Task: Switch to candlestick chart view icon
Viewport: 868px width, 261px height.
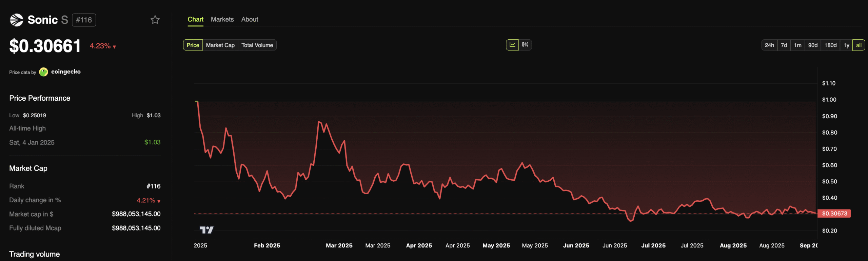Action: [x=525, y=45]
